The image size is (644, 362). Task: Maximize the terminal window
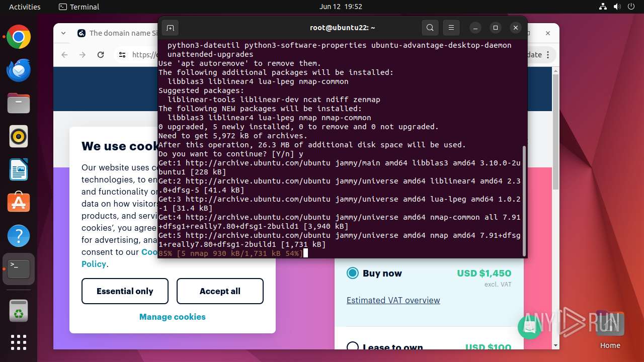point(496,28)
